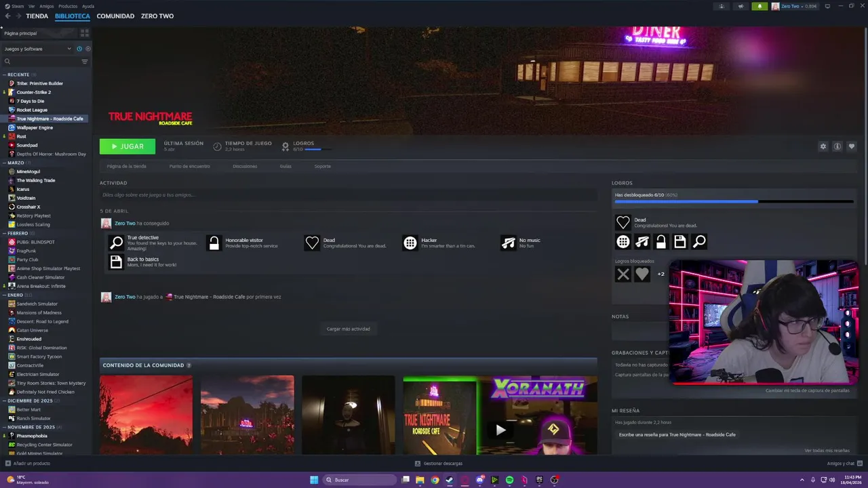Open Discord from the taskbar
The width and height of the screenshot is (868, 488).
(x=479, y=480)
